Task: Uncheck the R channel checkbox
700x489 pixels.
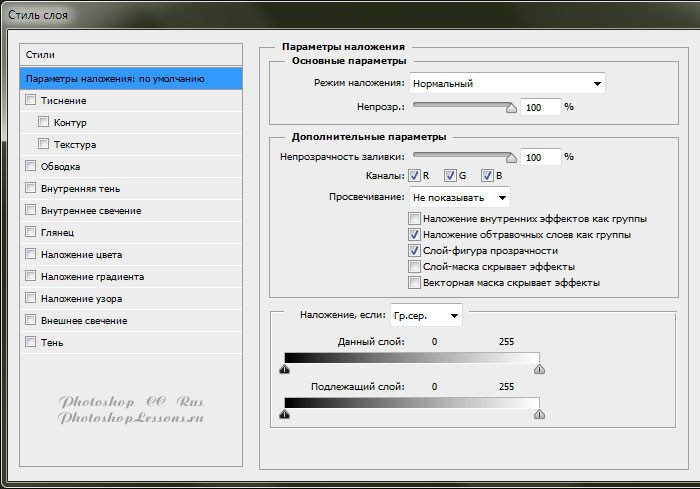Action: (414, 176)
